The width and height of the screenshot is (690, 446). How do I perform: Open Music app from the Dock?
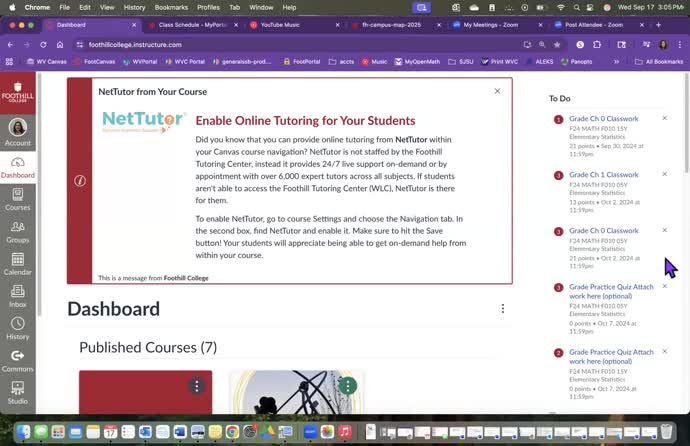345,432
